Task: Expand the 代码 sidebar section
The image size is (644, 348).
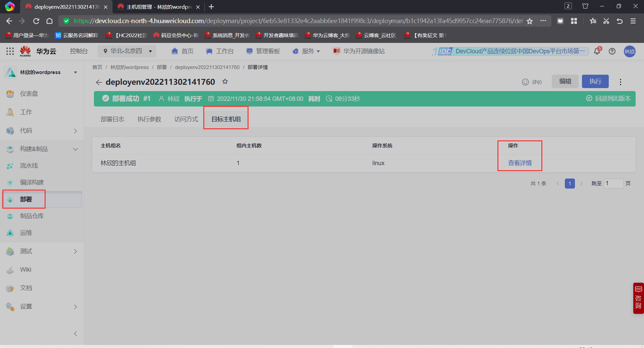Action: point(75,131)
